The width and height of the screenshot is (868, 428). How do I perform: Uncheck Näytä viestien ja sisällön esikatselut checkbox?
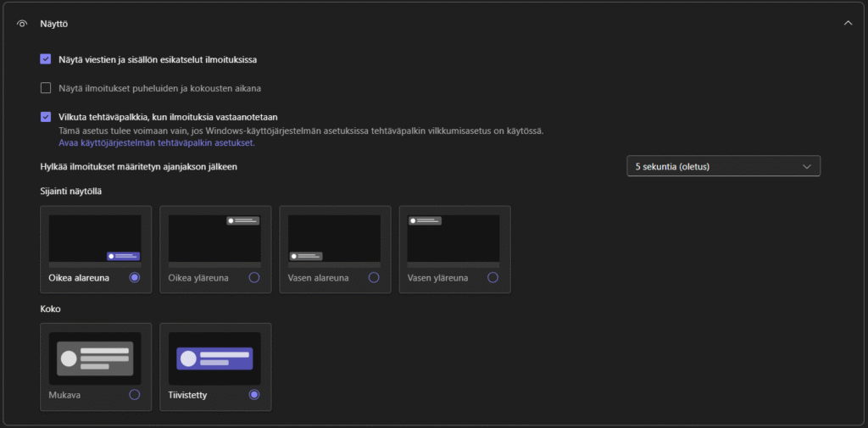coord(46,59)
